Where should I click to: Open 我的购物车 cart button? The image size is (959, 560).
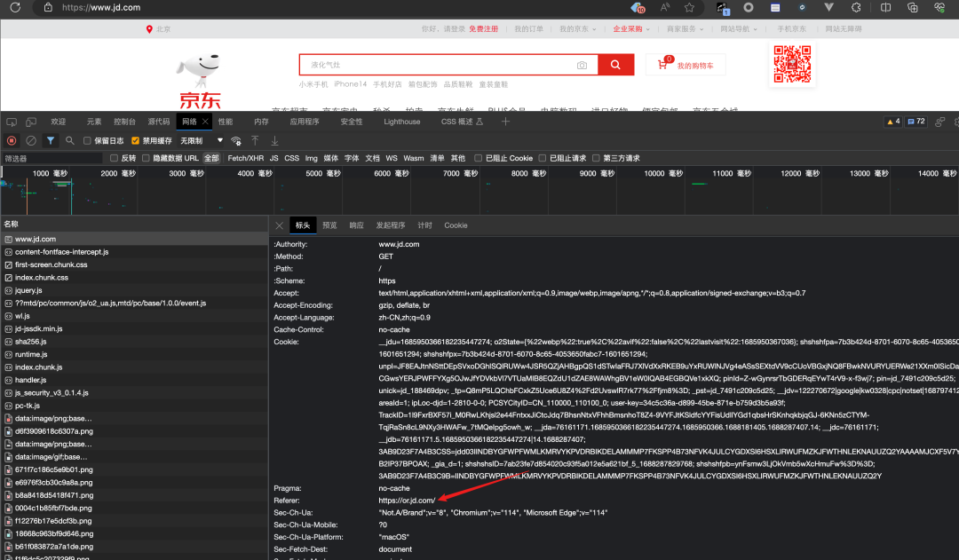point(686,65)
